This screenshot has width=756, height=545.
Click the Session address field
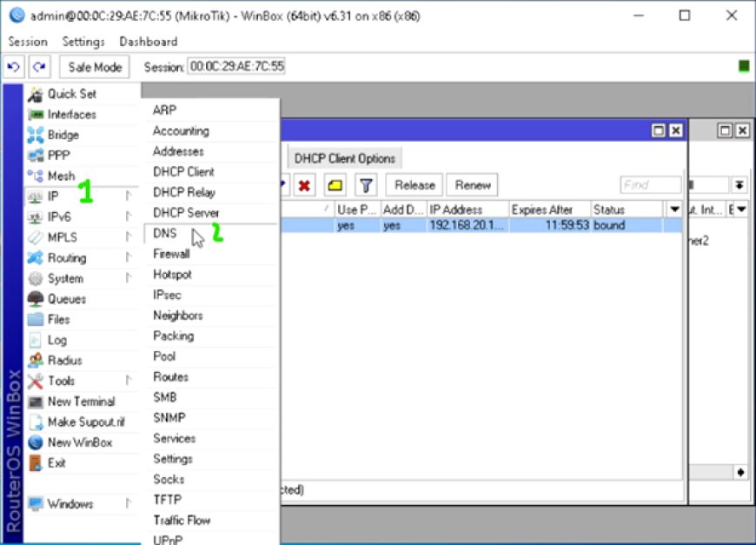(x=236, y=66)
